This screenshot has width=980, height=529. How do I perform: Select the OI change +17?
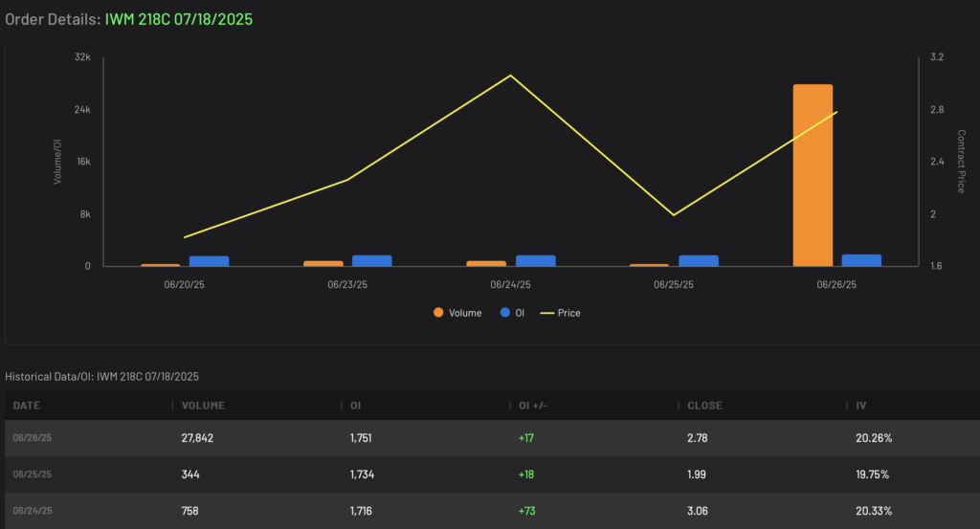526,438
